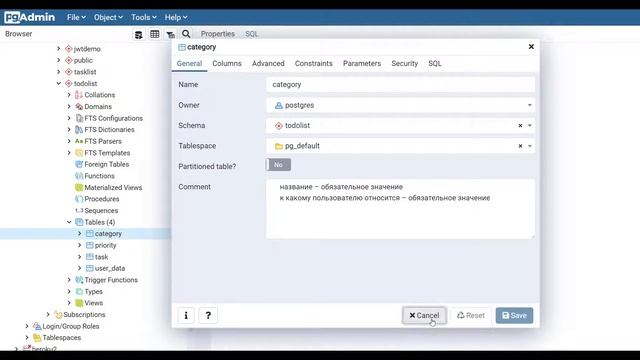
Task: Open the Properties tab behind dialog
Action: (x=218, y=34)
